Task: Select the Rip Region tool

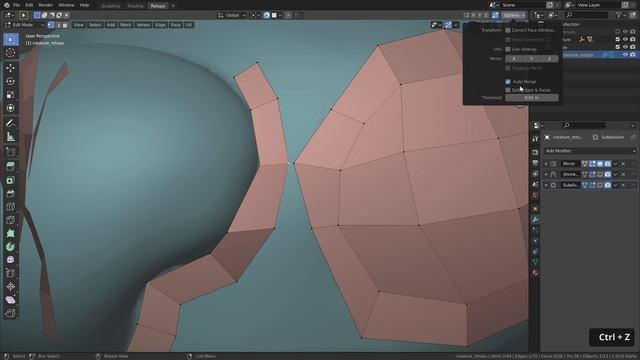Action: [11, 313]
